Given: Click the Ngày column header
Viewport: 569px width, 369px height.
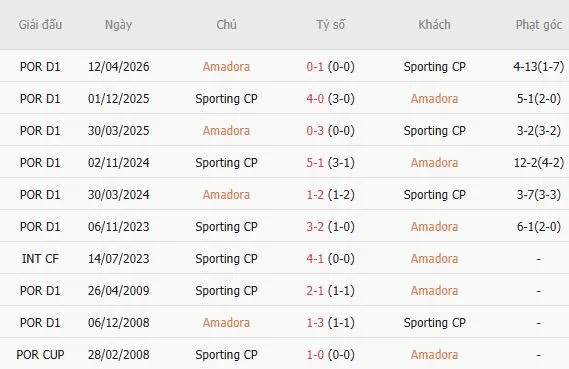Looking at the screenshot, I should [x=118, y=25].
